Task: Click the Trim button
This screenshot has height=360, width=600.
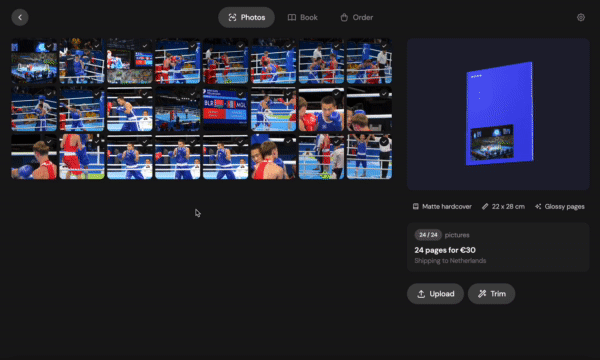Action: click(492, 294)
